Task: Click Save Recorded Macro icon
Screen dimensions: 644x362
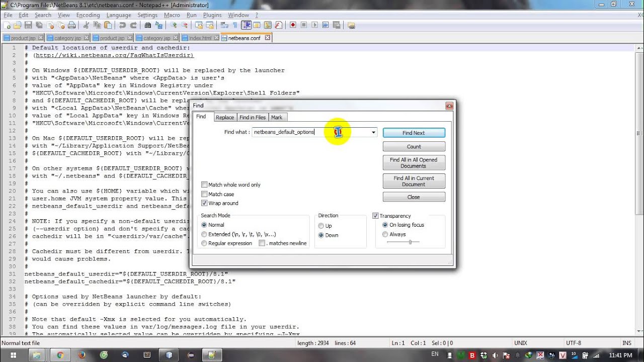Action: (x=336, y=25)
